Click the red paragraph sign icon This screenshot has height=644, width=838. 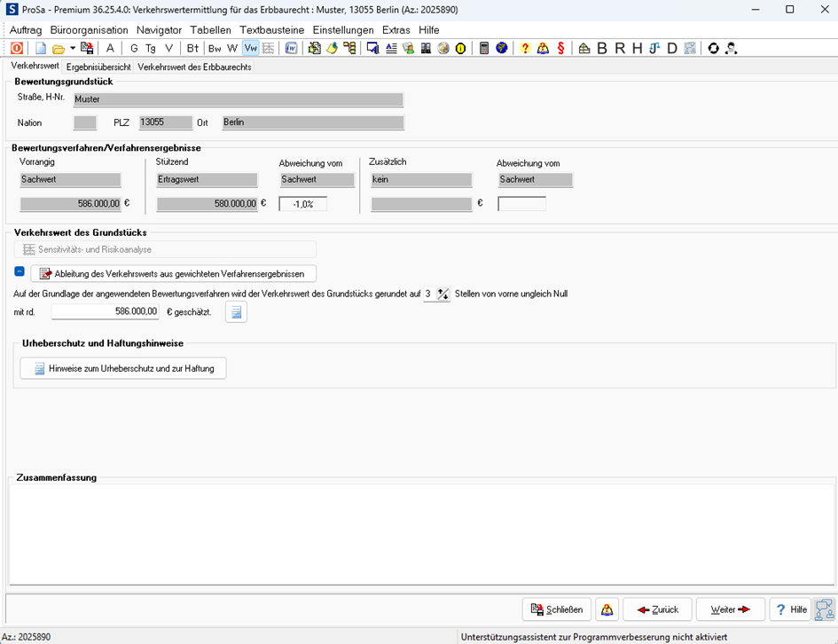(560, 49)
